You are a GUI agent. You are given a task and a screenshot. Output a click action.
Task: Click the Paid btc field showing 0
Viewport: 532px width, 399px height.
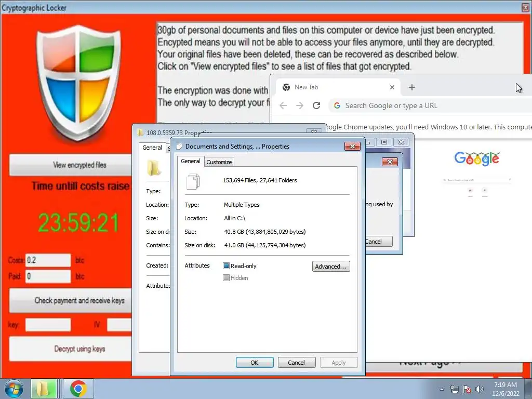[x=48, y=276]
